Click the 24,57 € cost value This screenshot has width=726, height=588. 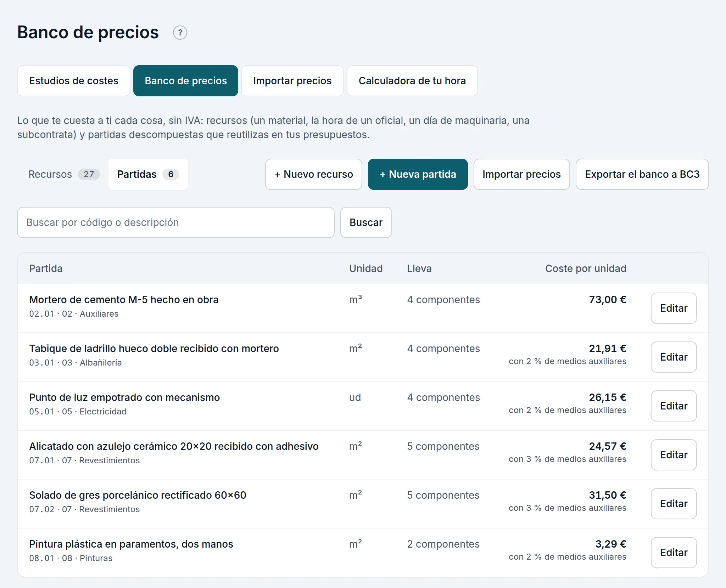[x=608, y=446]
